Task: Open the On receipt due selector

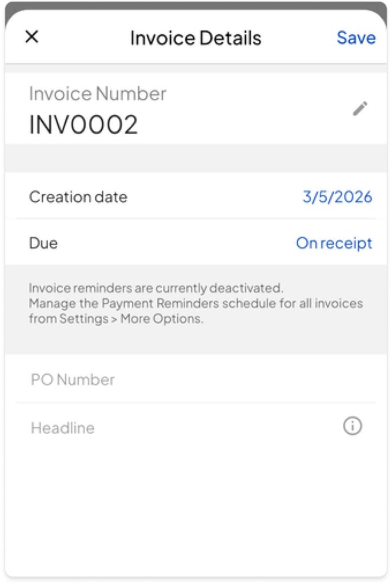Action: [x=334, y=243]
